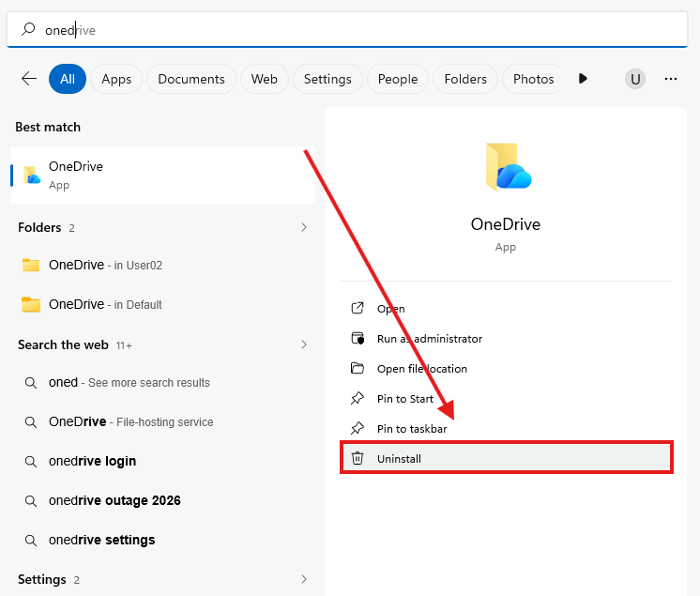700x596 pixels.
Task: Click folder icon for OneDrive in Default
Action: click(x=31, y=304)
